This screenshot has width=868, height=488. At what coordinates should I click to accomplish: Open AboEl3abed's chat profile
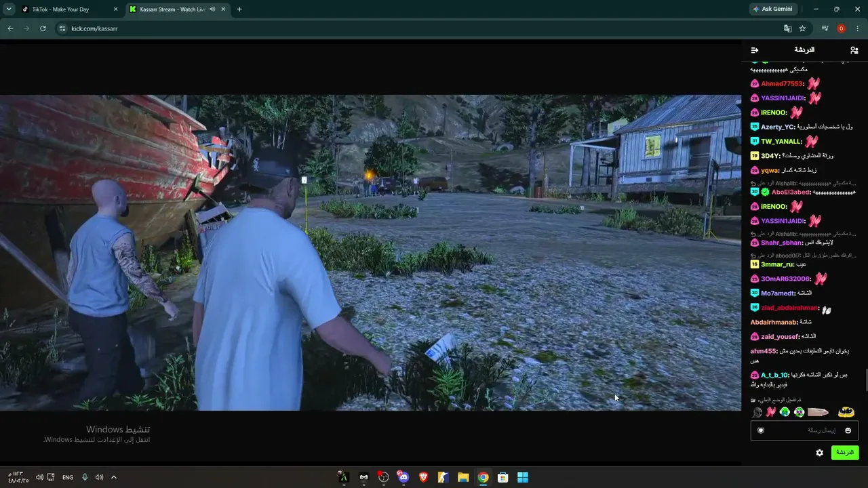pos(790,192)
